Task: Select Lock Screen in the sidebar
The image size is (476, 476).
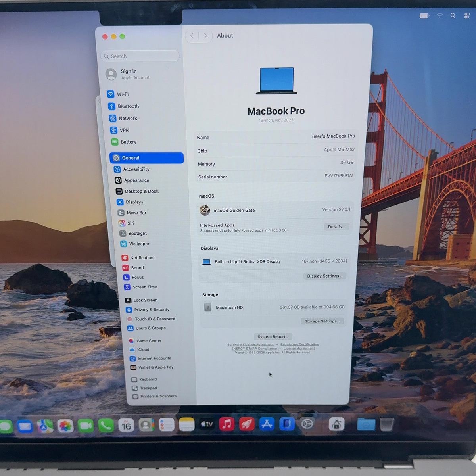Action: 141,300
